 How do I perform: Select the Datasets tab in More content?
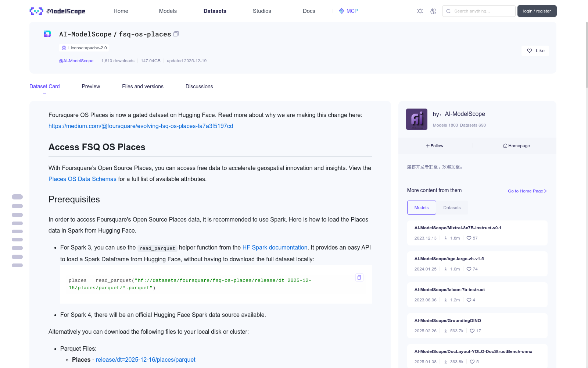coord(452,208)
